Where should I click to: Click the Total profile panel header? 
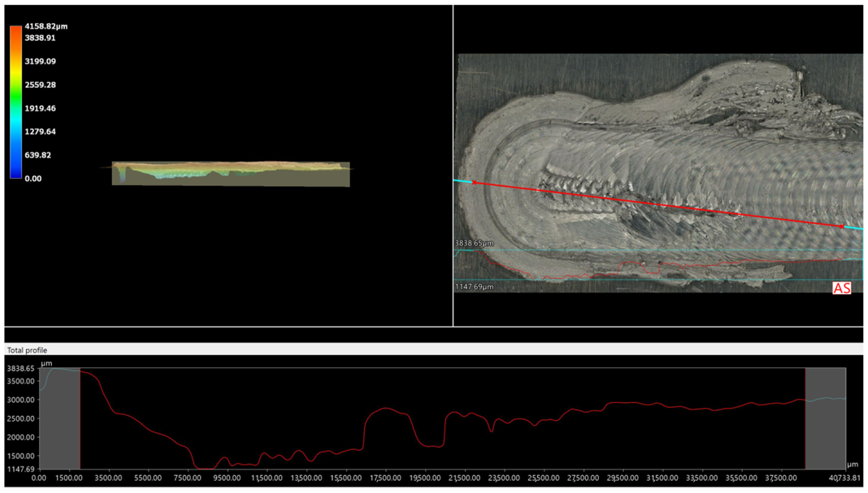tap(434, 350)
